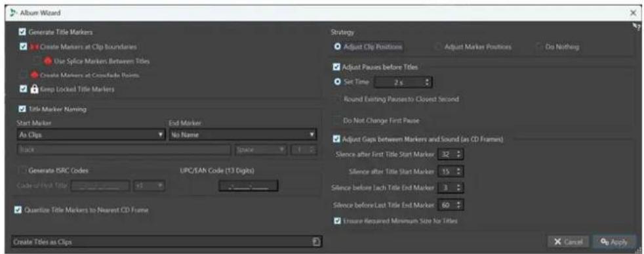This screenshot has height=254, width=644.
Task: Enable Use Splice Markers Between Titles
Action: click(38, 61)
